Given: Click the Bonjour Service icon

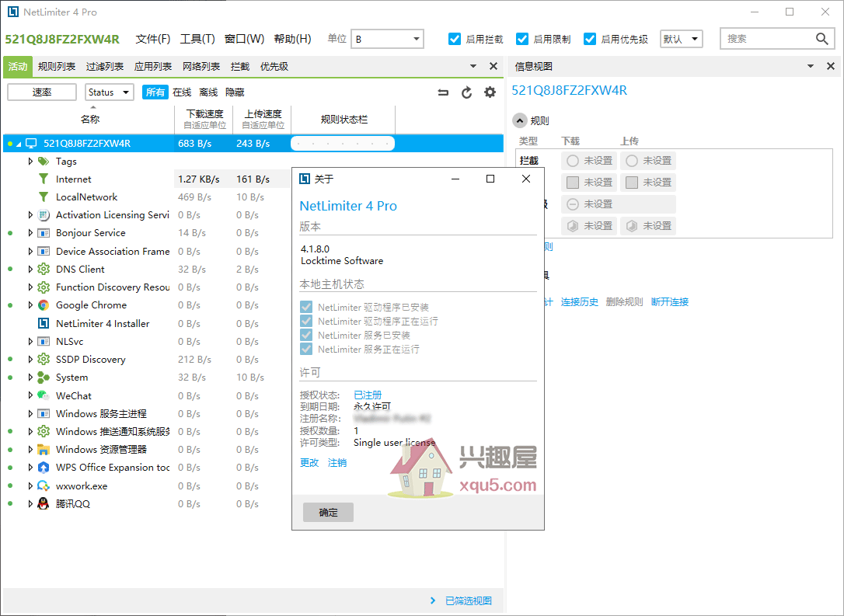Looking at the screenshot, I should 44,233.
